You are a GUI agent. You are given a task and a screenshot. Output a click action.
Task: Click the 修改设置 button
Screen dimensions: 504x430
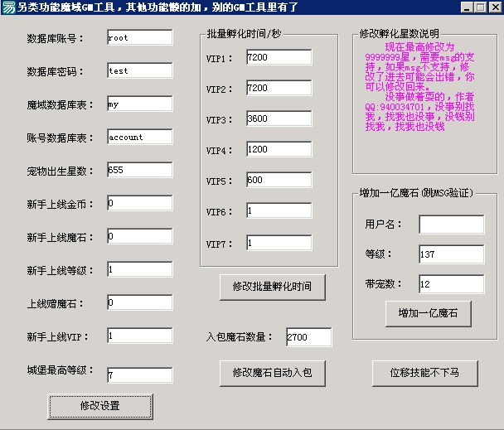point(100,406)
